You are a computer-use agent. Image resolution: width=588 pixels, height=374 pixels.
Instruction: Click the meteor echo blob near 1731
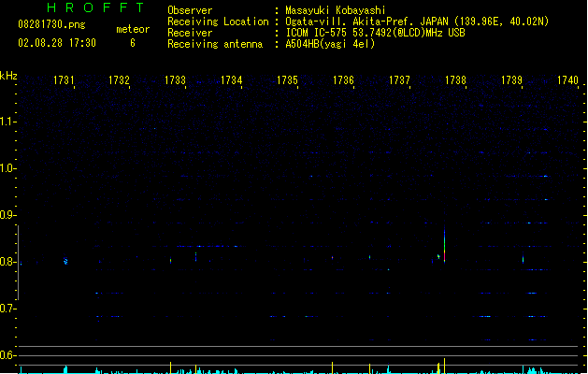[65, 261]
